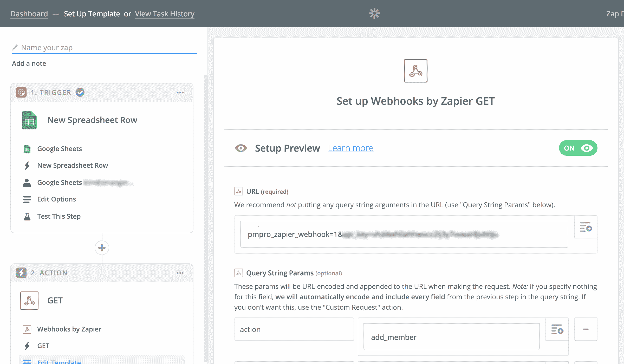Insert a field into add_member value
Screen dimensions: 624x364
(557, 329)
